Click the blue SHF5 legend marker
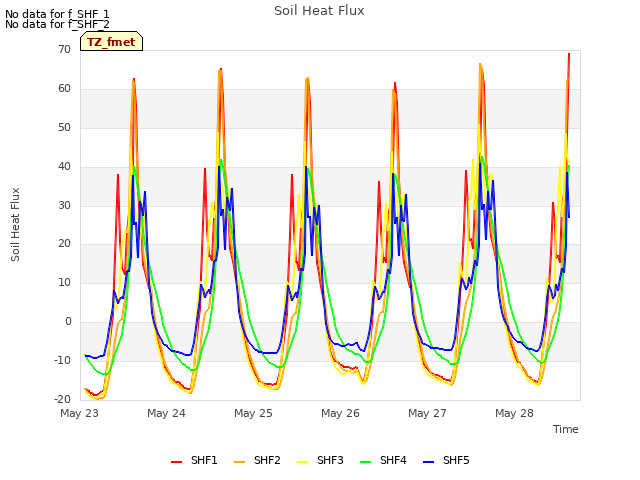Image resolution: width=640 pixels, height=480 pixels. click(428, 462)
